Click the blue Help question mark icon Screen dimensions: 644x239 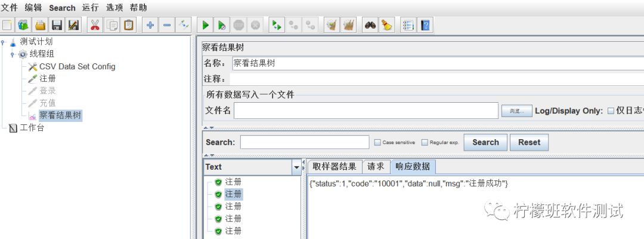[425, 26]
